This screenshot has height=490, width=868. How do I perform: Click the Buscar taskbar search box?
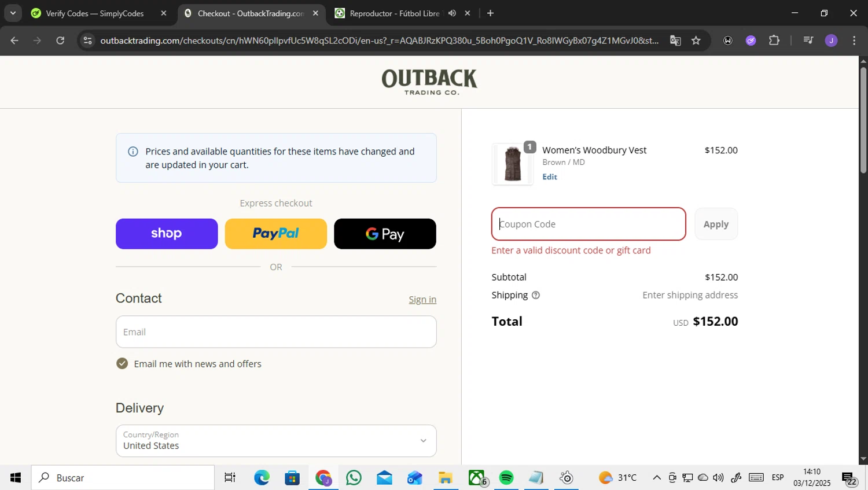[123, 478]
